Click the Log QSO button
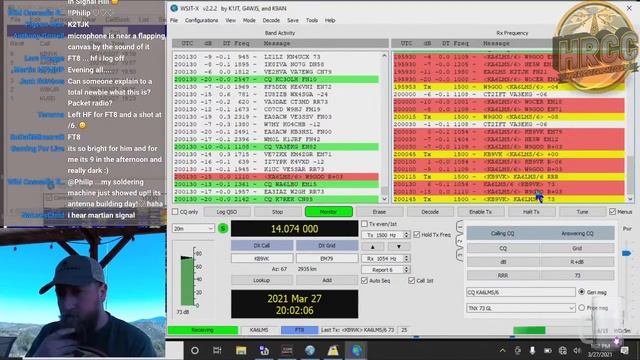Screen dimensions: 640x360 click(x=227, y=212)
